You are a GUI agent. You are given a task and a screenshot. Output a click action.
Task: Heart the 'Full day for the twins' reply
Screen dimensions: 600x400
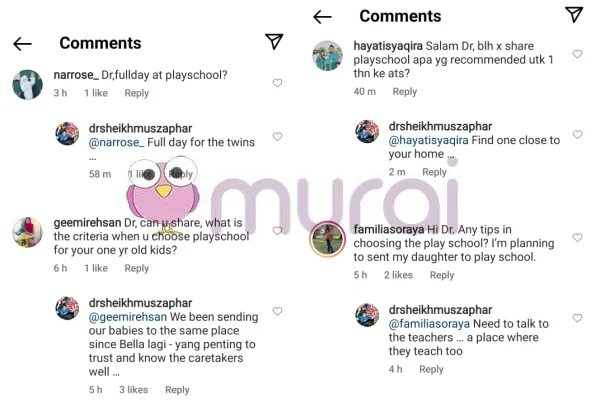[277, 136]
